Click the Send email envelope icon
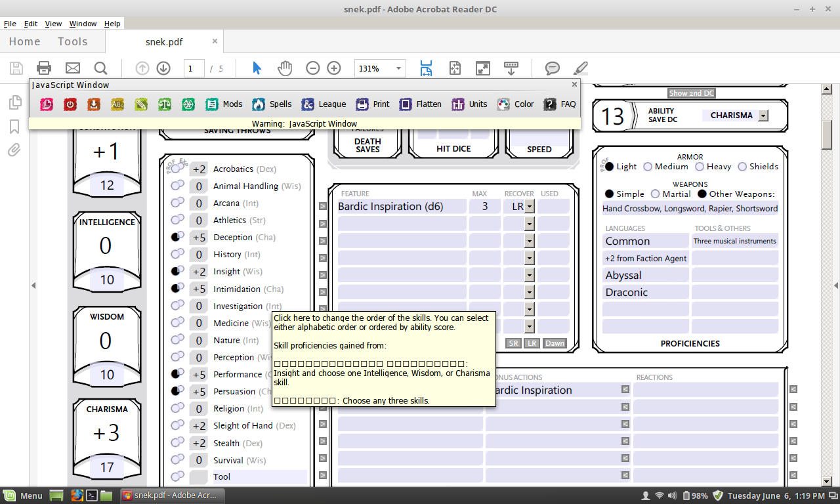Screen dimensions: 840x504 72,68
